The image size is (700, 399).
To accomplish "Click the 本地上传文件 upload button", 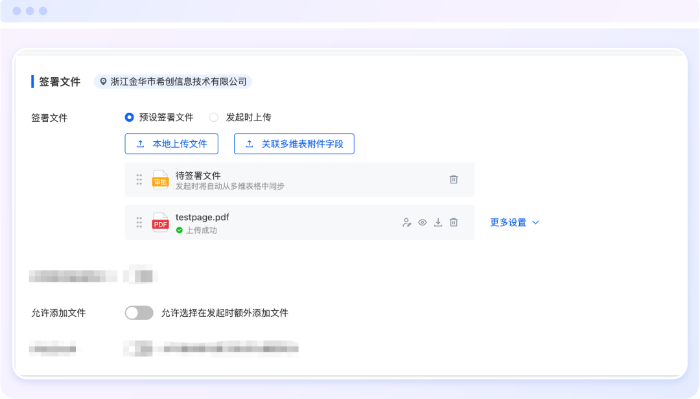I will click(x=171, y=144).
